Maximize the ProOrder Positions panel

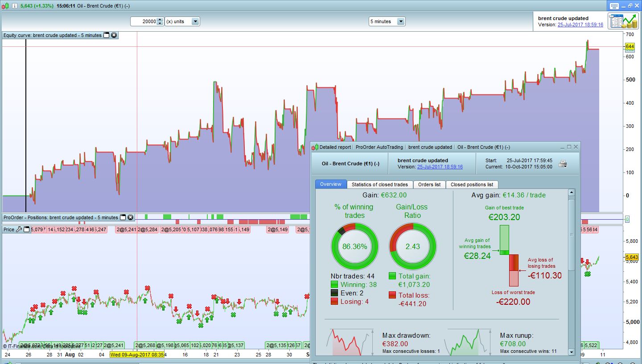123,217
